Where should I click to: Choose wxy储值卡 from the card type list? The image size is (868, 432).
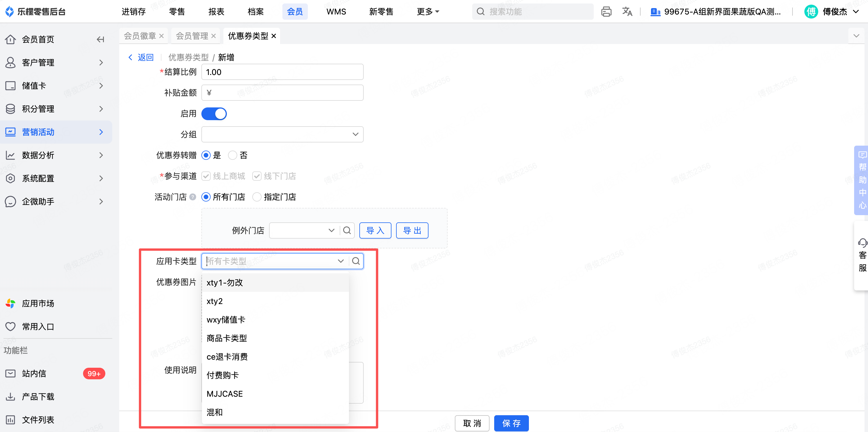[226, 320]
